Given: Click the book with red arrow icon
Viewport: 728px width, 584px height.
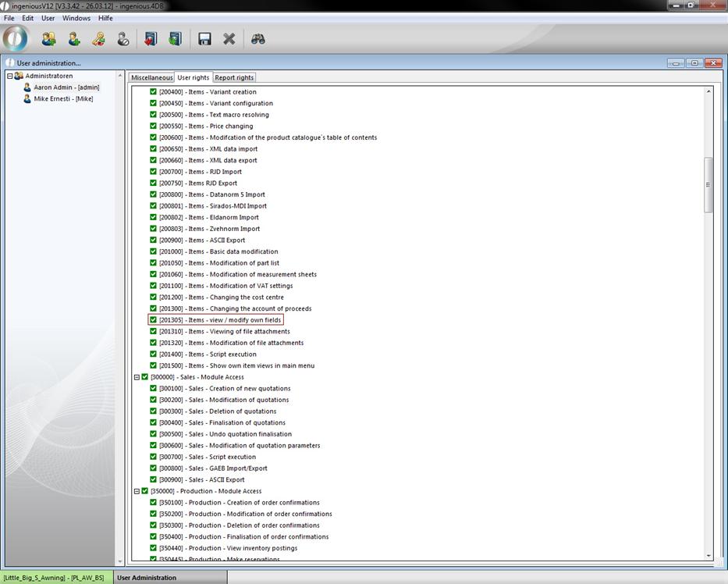Looking at the screenshot, I should (151, 39).
